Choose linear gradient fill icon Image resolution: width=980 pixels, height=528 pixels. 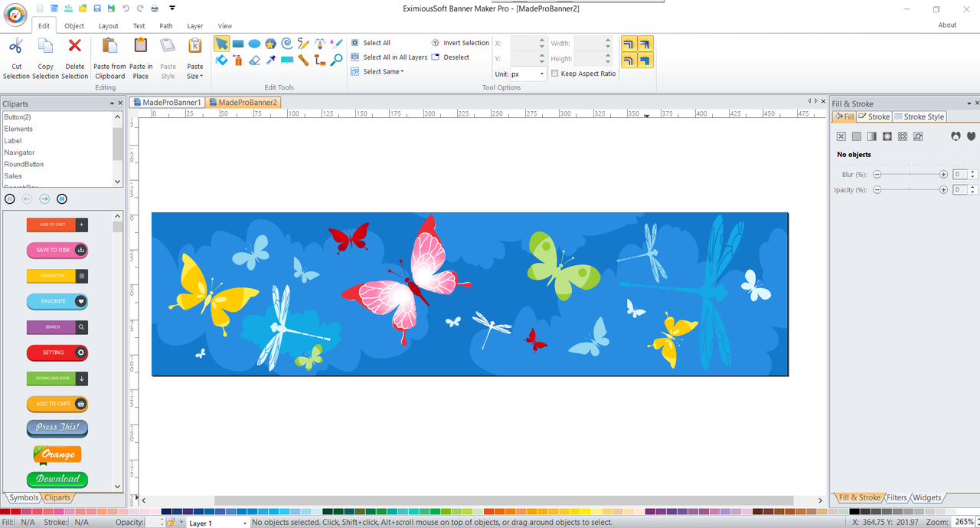[x=871, y=136]
